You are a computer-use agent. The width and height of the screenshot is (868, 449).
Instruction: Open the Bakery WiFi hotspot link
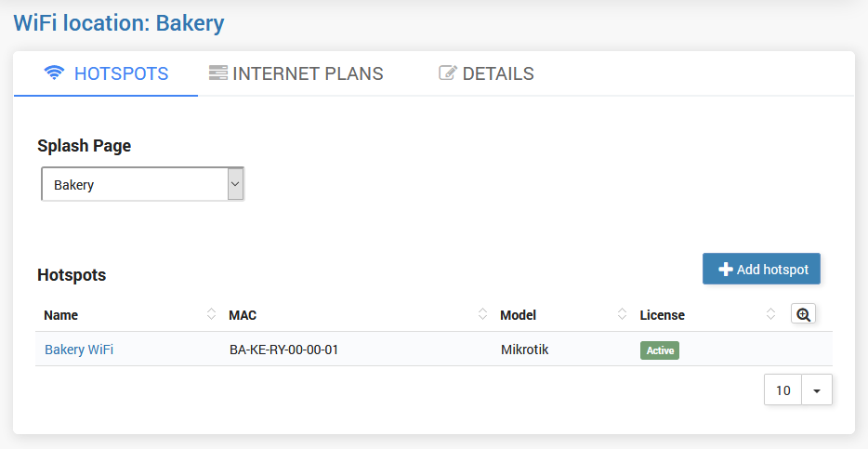click(79, 350)
